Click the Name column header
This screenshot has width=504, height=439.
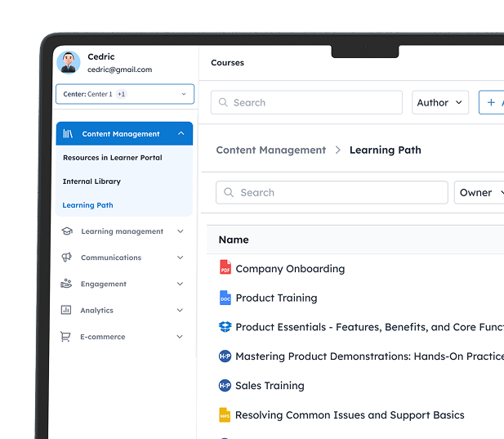coord(234,240)
